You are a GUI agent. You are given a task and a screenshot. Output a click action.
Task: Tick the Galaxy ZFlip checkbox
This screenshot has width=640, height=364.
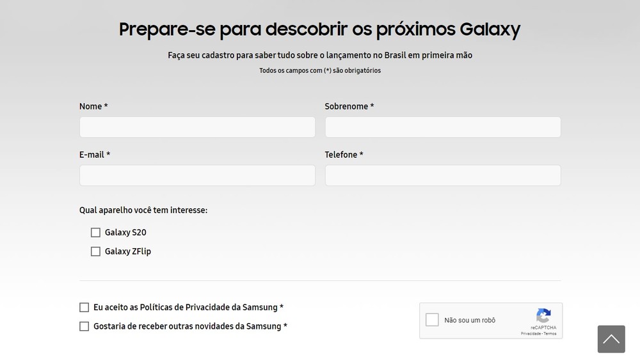95,252
